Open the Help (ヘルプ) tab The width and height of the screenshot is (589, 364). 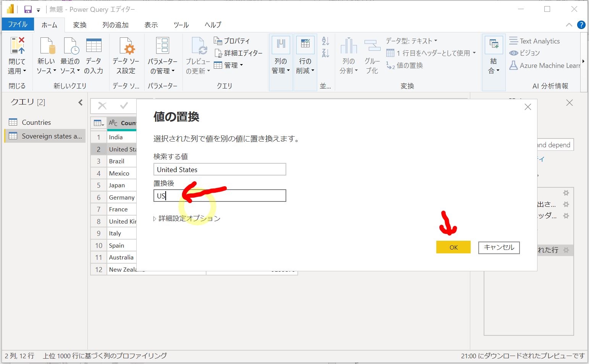pyautogui.click(x=213, y=25)
